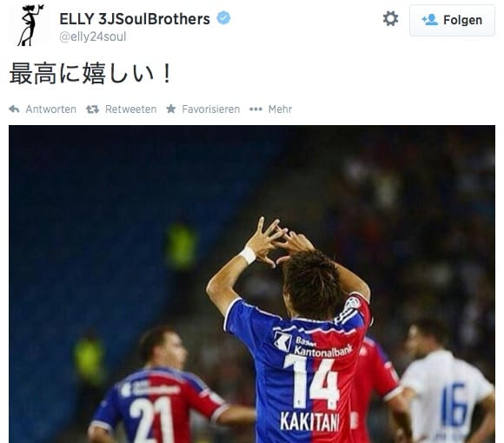This screenshot has width=504, height=443.
Task: Click the Retweeten label
Action: click(131, 109)
